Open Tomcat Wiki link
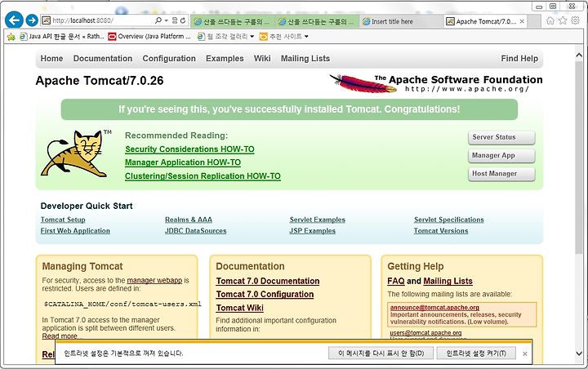 pos(239,308)
